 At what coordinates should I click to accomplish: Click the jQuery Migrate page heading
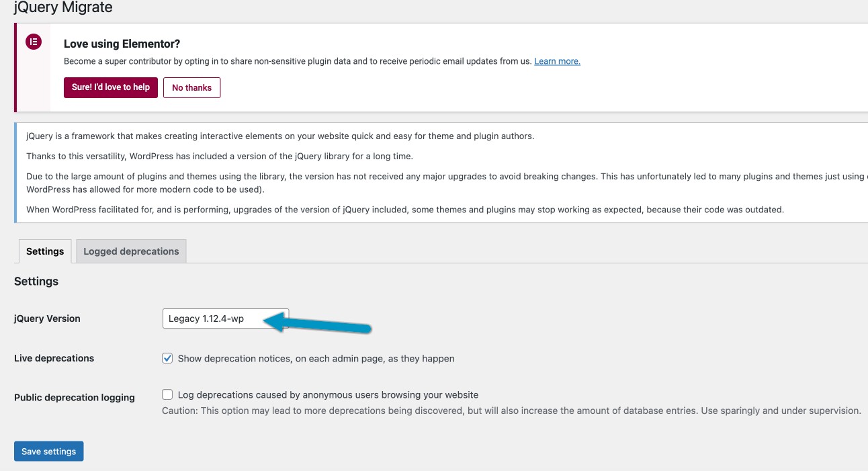pyautogui.click(x=63, y=7)
